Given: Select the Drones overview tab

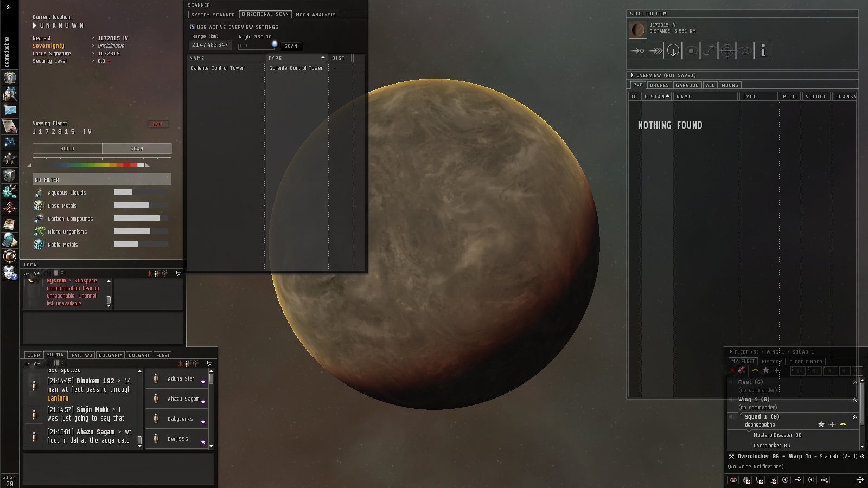Looking at the screenshot, I should (x=659, y=85).
